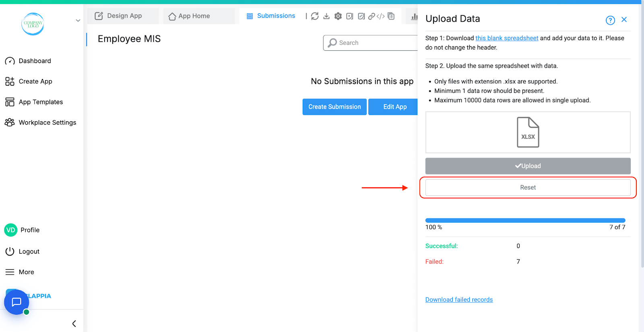Open submission settings gear icon
Image resolution: width=644 pixels, height=332 pixels.
[338, 16]
